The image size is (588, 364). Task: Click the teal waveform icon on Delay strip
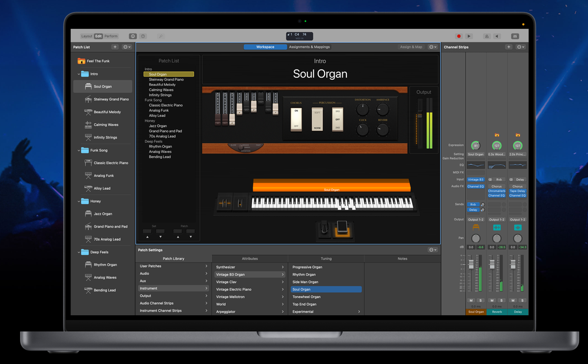[517, 227]
